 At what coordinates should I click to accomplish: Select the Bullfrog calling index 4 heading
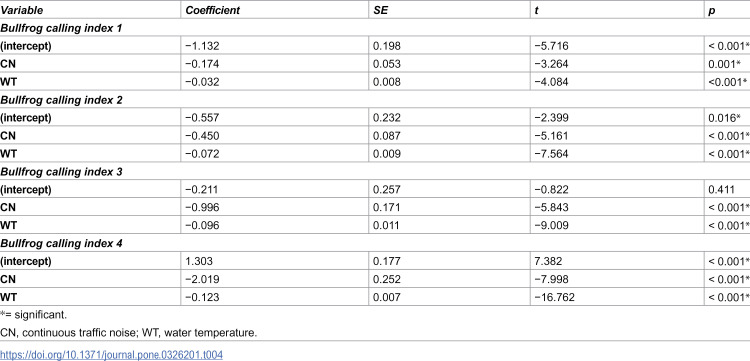tap(61, 243)
